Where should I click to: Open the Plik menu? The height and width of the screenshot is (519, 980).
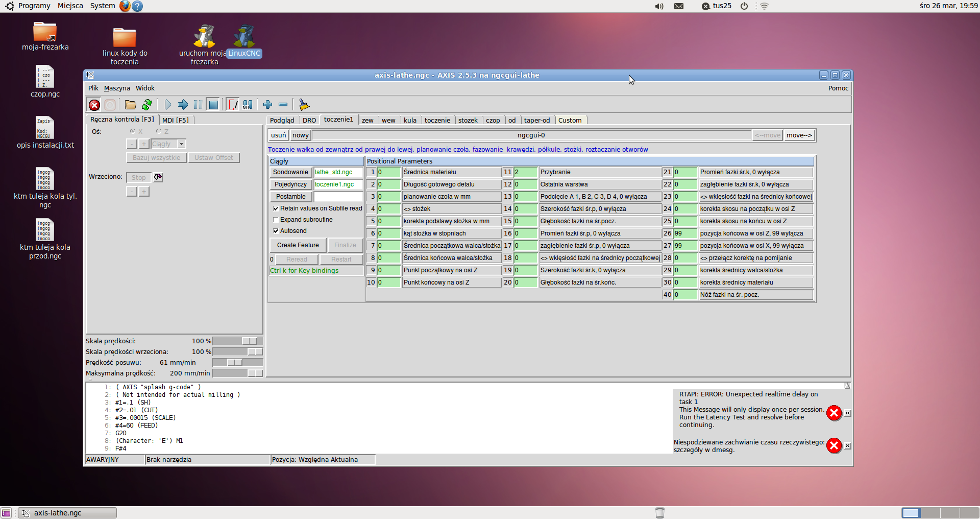click(x=93, y=88)
